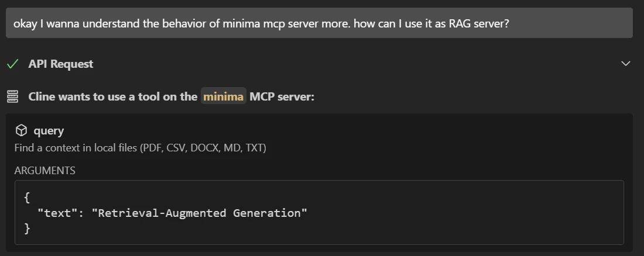Image resolution: width=644 pixels, height=256 pixels.
Task: Open the API Request header label
Action: pos(61,64)
